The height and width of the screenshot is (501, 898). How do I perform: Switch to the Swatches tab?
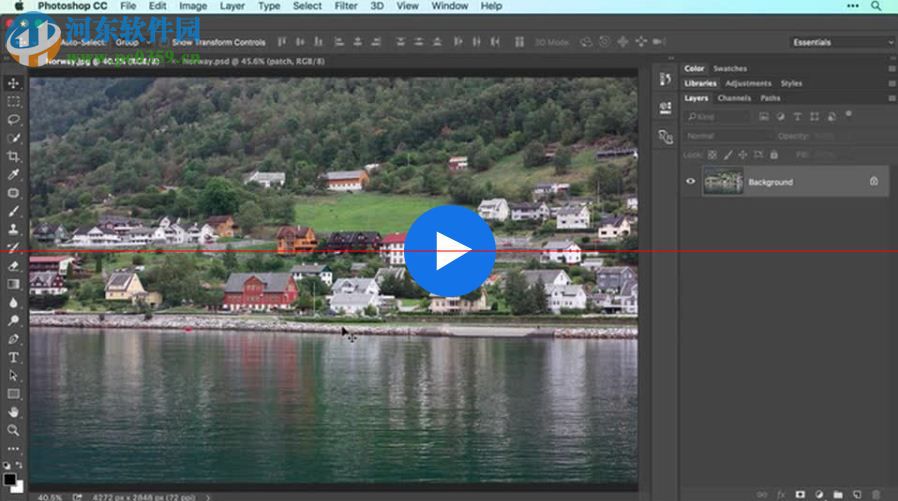tap(730, 69)
